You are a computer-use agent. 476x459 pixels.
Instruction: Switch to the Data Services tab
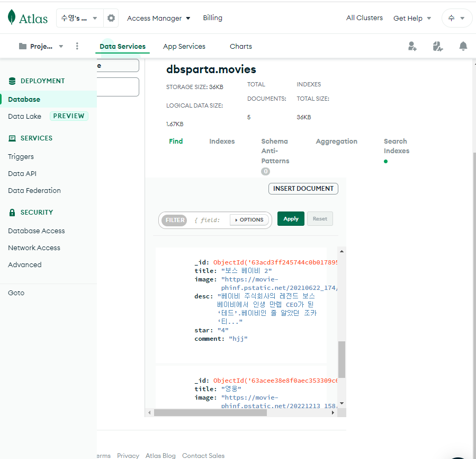coord(122,46)
